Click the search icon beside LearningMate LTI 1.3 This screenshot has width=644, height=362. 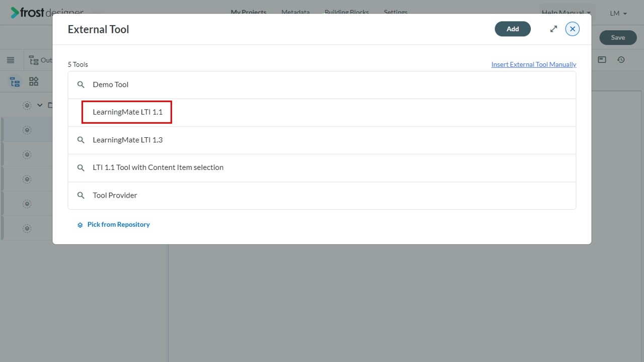pyautogui.click(x=80, y=140)
